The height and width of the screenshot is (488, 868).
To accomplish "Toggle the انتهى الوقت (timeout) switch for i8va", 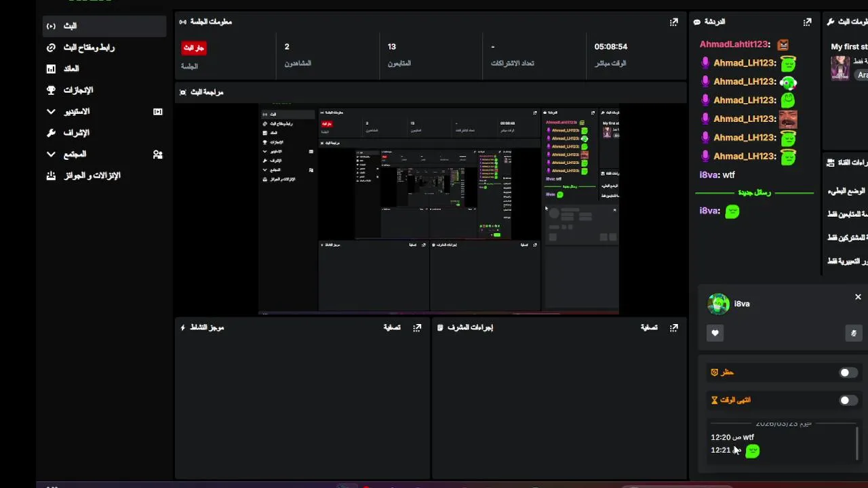I will (x=847, y=400).
